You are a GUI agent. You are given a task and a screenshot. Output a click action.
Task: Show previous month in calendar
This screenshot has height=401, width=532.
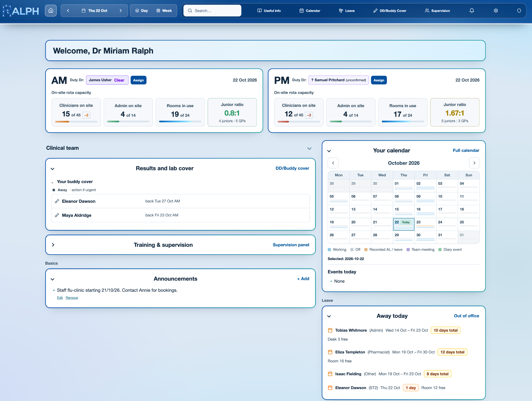pos(333,163)
